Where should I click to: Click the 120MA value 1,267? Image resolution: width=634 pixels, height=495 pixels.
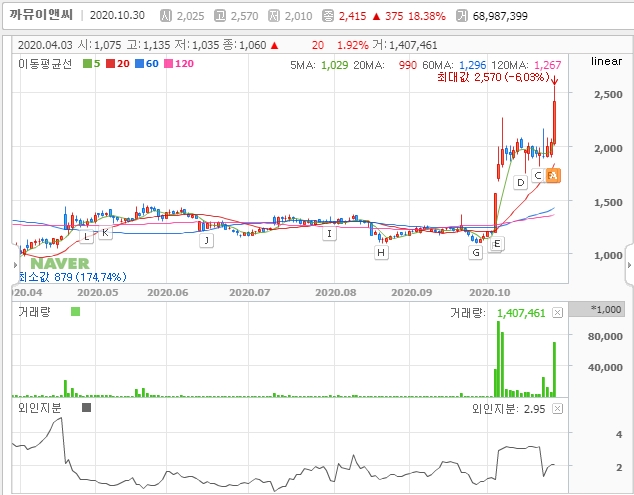(x=547, y=65)
